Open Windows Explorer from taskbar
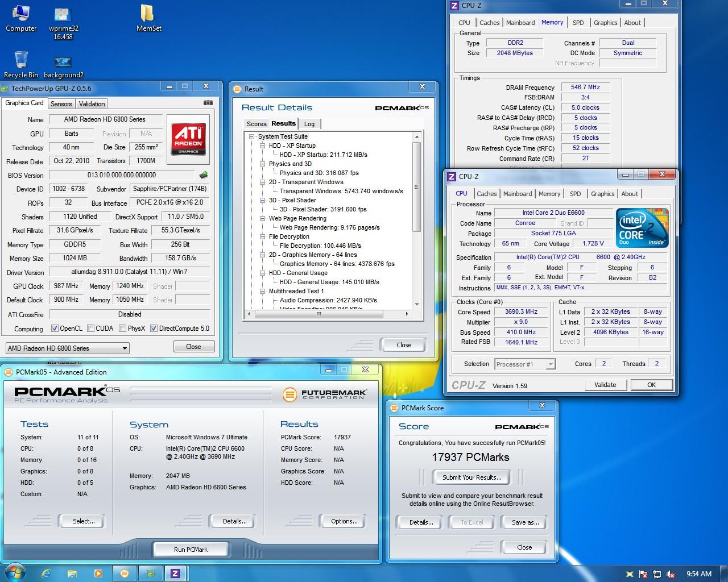The image size is (728, 582). tap(72, 573)
